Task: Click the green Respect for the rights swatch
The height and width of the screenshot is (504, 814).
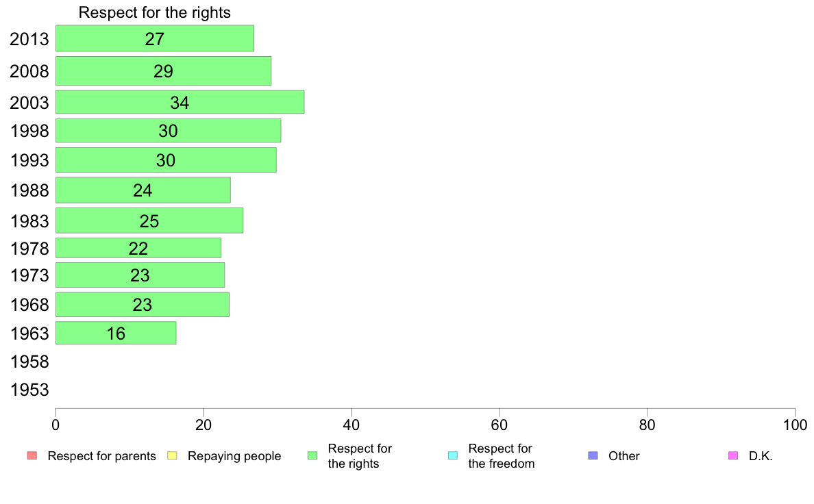Action: (x=312, y=456)
